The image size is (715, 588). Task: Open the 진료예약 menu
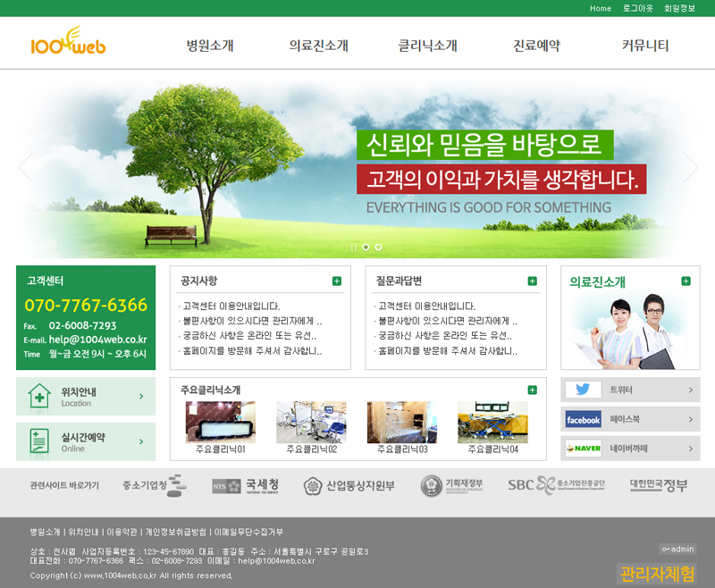point(536,46)
